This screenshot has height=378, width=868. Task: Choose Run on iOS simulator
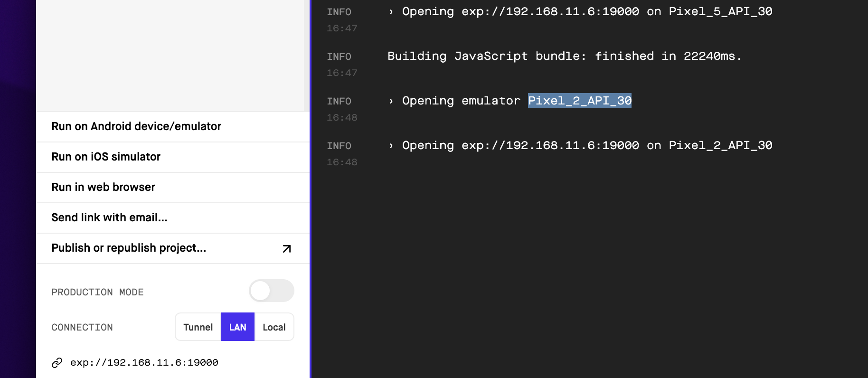pos(106,157)
